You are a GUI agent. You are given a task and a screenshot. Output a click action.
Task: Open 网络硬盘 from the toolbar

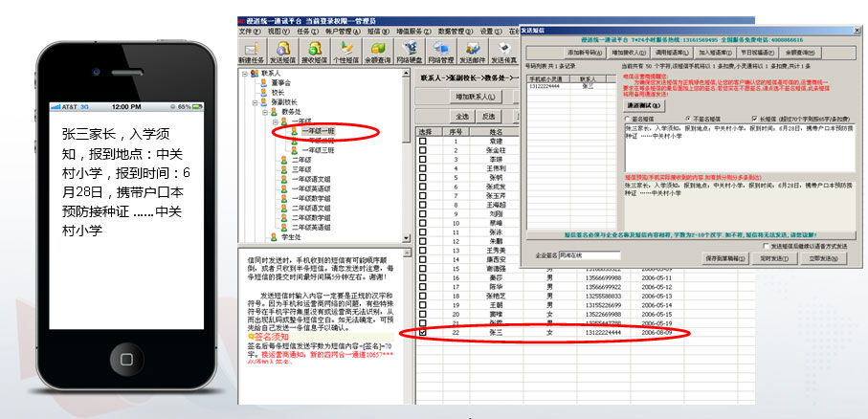point(411,50)
